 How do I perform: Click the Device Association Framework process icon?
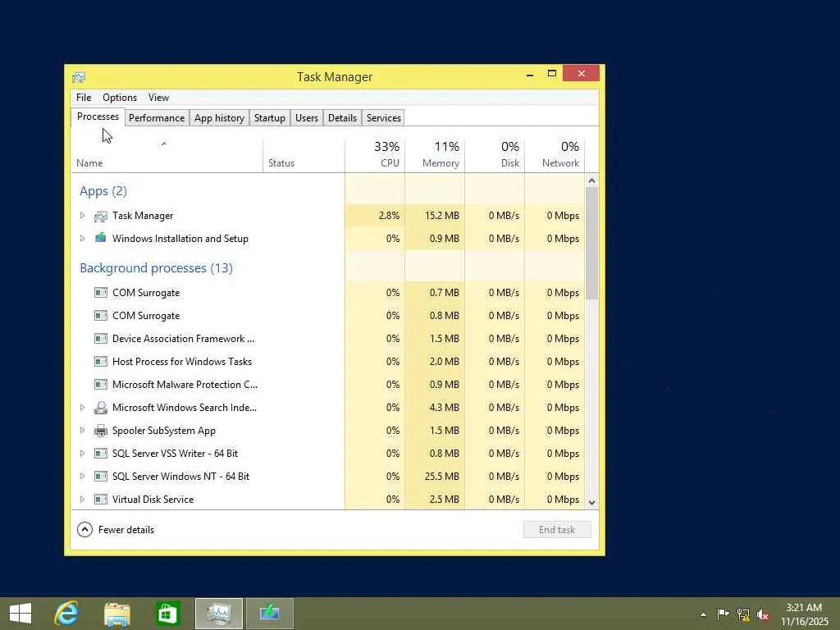tap(100, 339)
